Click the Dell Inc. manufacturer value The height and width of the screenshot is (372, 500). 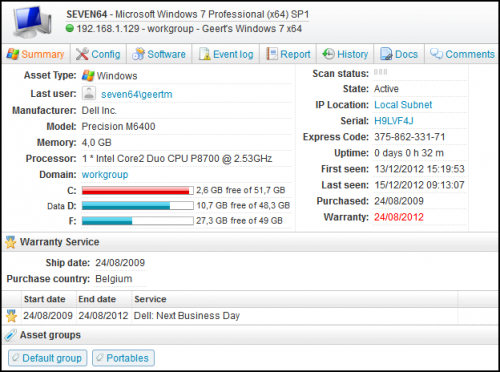tap(99, 110)
